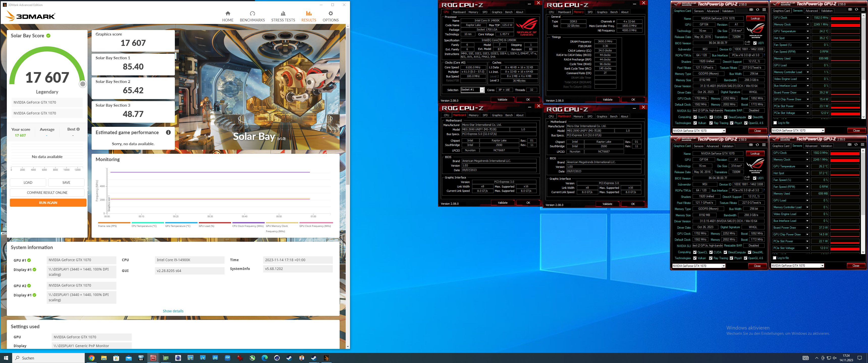Click the Estimated game performance info icon
Viewport: 868px width, 363px height.
(168, 132)
